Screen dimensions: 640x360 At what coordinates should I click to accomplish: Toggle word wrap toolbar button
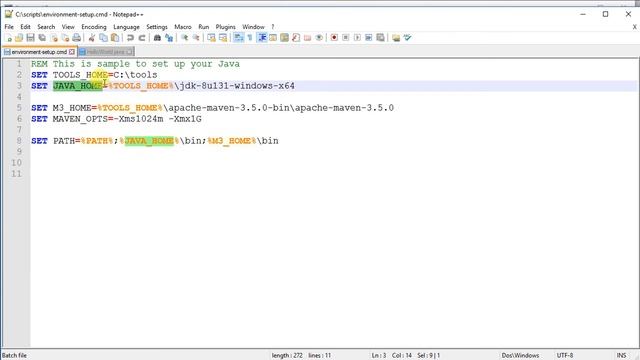pos(238,38)
